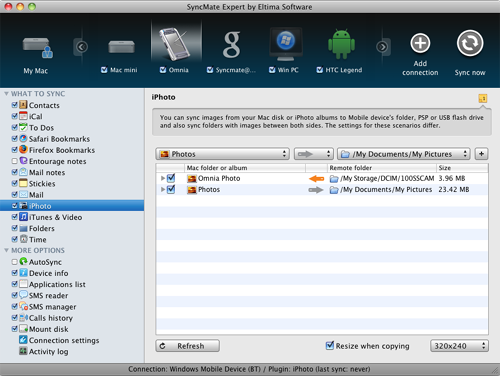Click the Stickies plugin icon

[x=23, y=183]
